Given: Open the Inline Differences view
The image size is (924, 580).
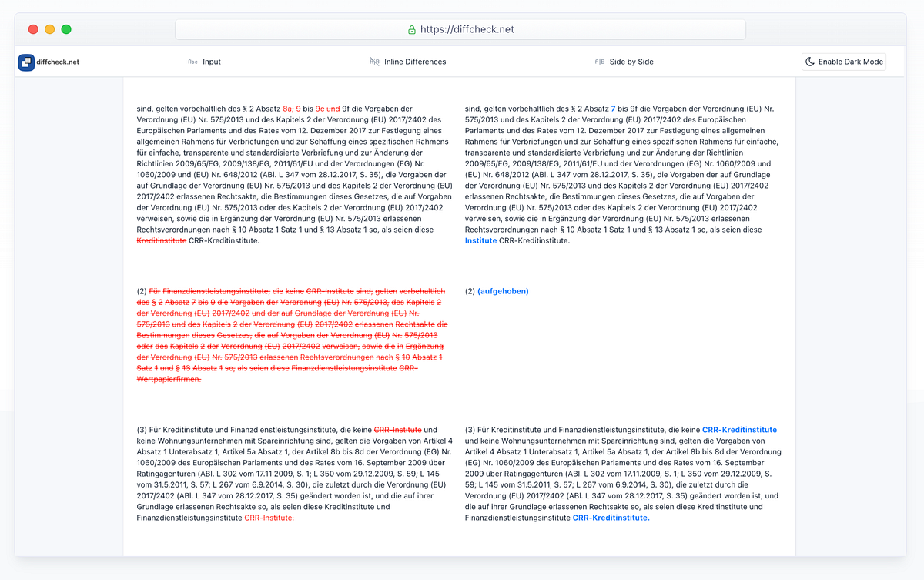Looking at the screenshot, I should tap(408, 61).
